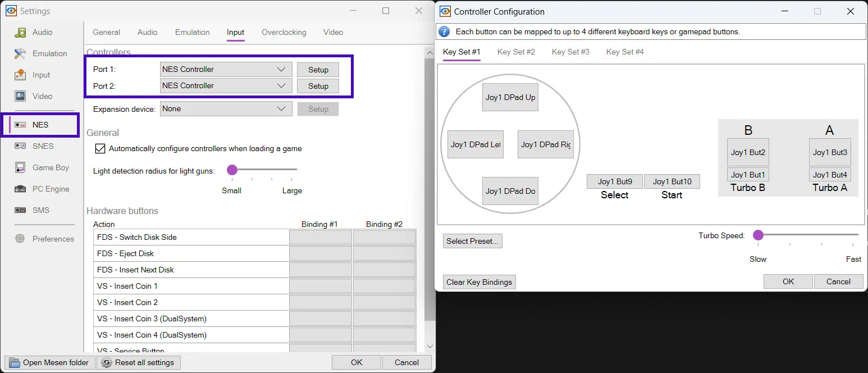Confirm Controller Configuration with OK
This screenshot has width=868, height=373.
coord(788,281)
